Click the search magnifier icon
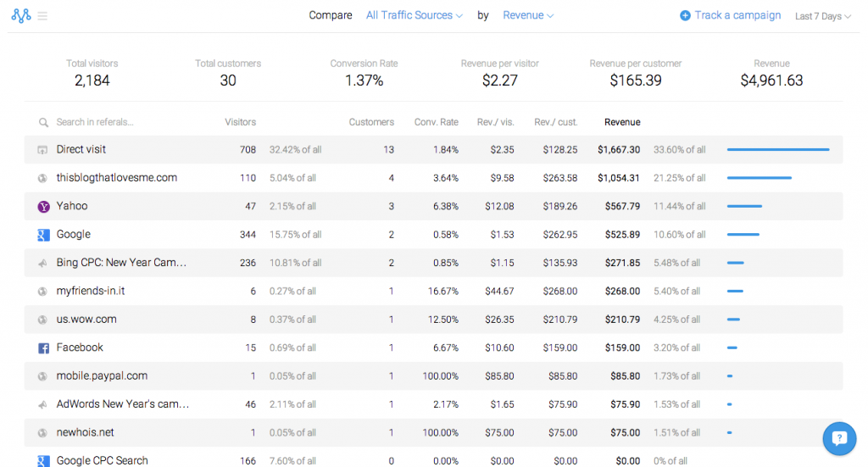Screen dimensions: 868x467 (x=43, y=122)
